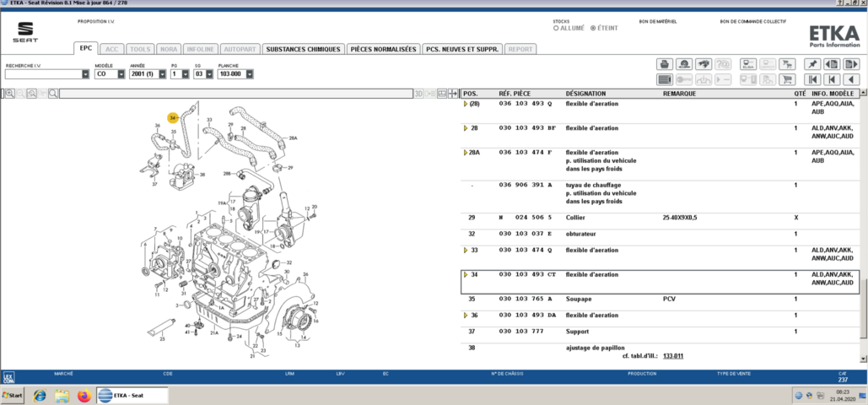Image resolution: width=868 pixels, height=405 pixels.
Task: Click the DÉSIGNATION column header
Action: click(x=585, y=94)
